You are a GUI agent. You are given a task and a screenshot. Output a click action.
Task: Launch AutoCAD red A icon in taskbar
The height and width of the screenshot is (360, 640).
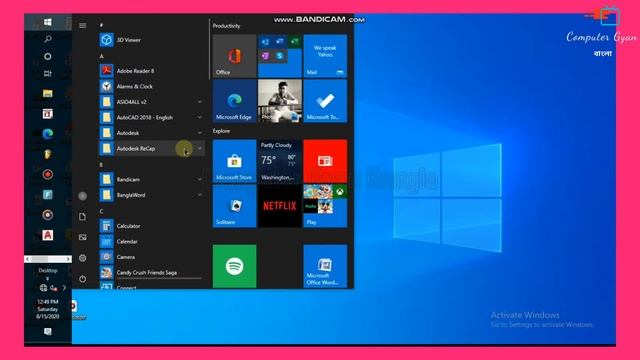click(48, 235)
